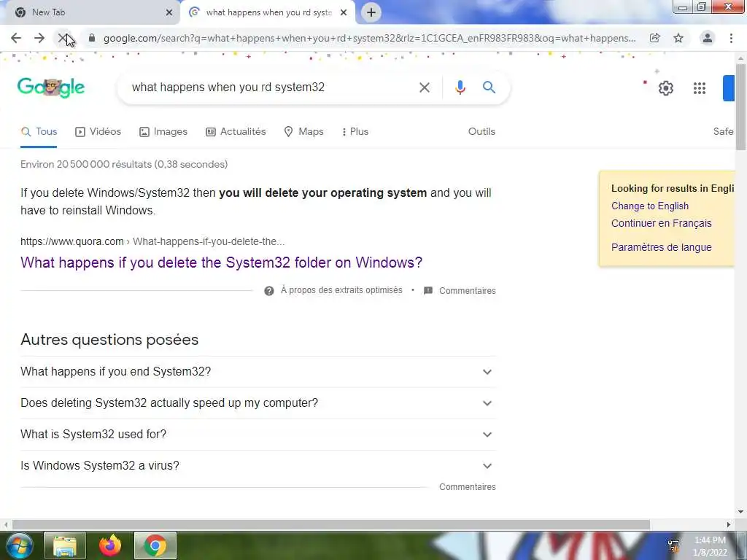Click the vertical scrollbar thumb

741,107
